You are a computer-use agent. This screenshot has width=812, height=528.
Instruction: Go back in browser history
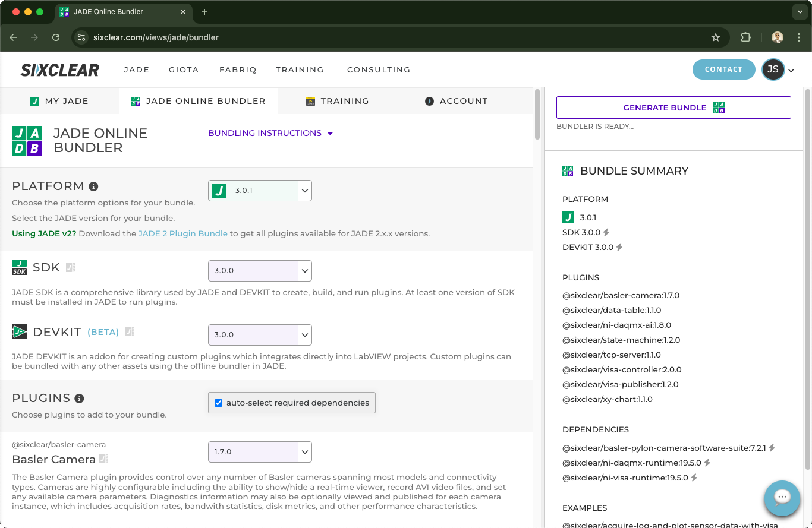(13, 37)
